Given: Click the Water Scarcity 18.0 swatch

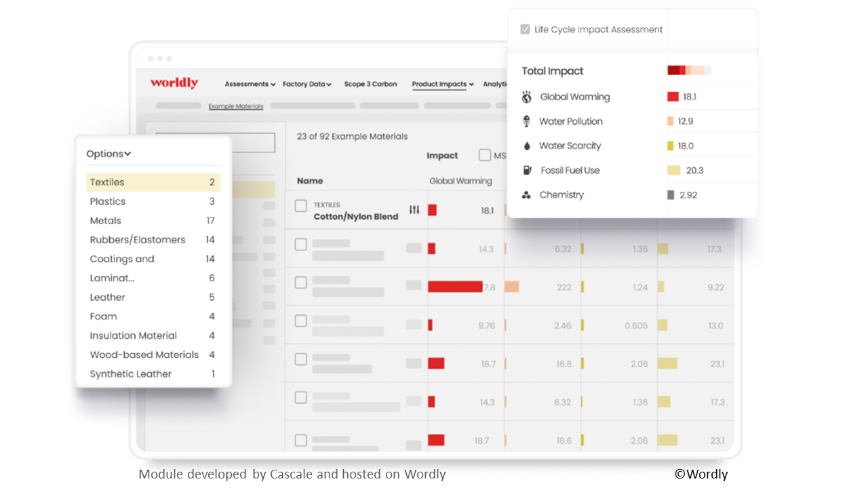Looking at the screenshot, I should (x=671, y=146).
